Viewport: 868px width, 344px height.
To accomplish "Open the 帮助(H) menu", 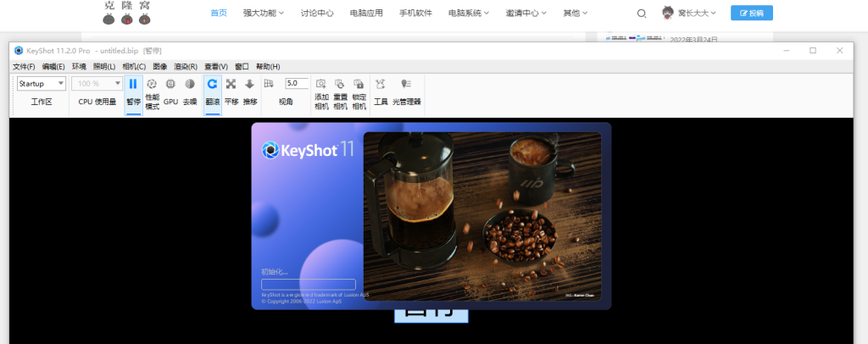I will (x=268, y=66).
